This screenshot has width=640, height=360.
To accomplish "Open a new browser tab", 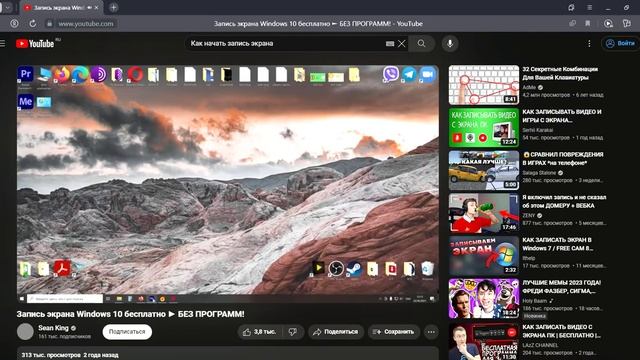I will 113,7.
